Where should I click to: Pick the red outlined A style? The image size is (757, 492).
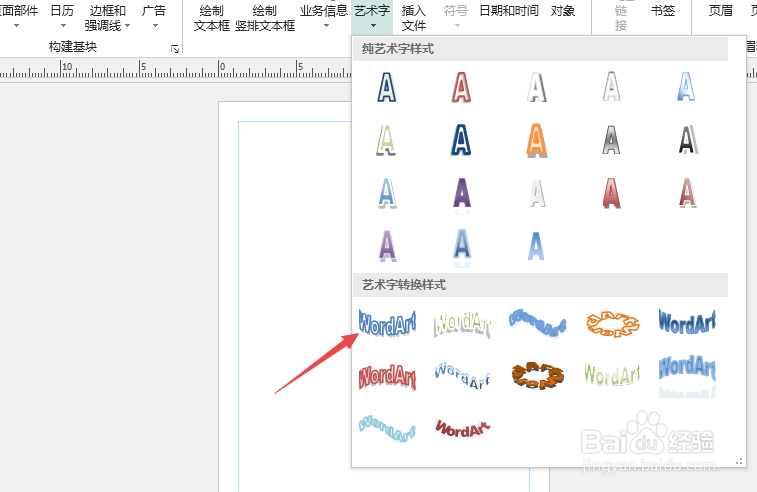point(462,87)
